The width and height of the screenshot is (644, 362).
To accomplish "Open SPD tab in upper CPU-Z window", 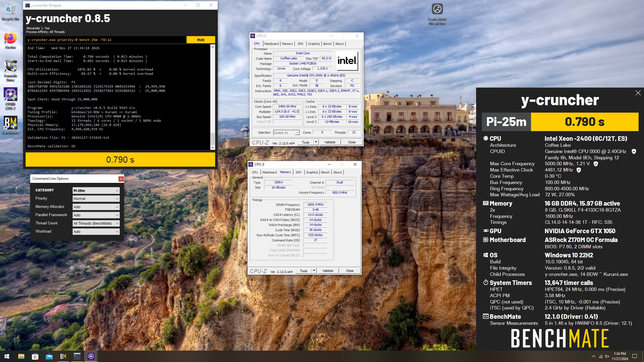I will coord(301,44).
